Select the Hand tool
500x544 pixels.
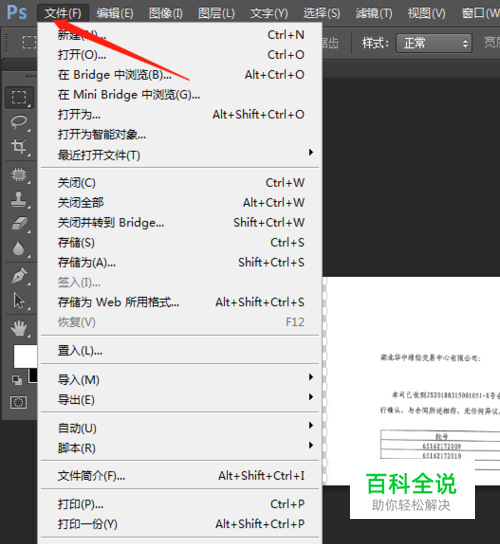click(19, 328)
